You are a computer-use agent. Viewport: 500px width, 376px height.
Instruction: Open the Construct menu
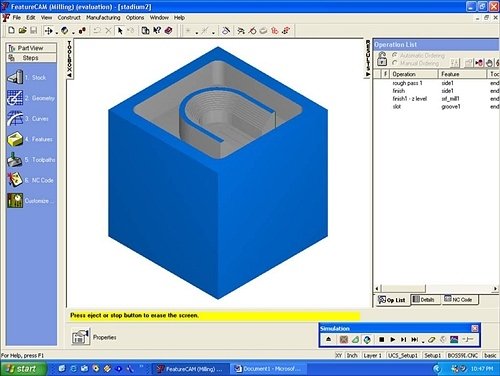(69, 17)
